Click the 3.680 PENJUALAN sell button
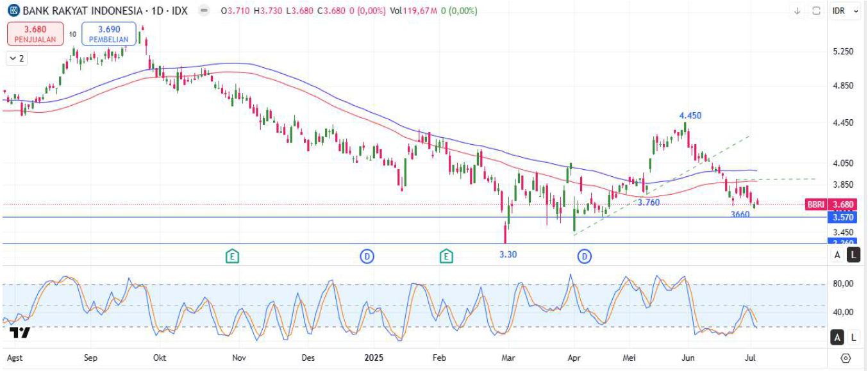This screenshot has width=868, height=371. 36,33
